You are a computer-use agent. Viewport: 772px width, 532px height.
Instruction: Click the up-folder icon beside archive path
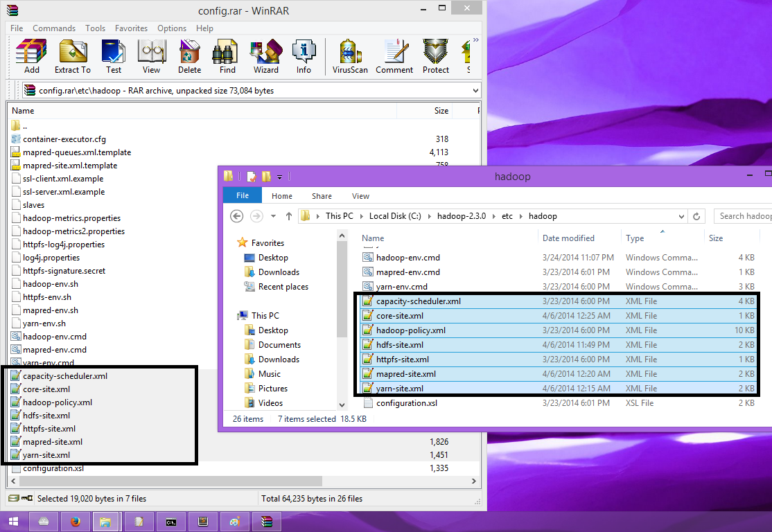(30, 91)
